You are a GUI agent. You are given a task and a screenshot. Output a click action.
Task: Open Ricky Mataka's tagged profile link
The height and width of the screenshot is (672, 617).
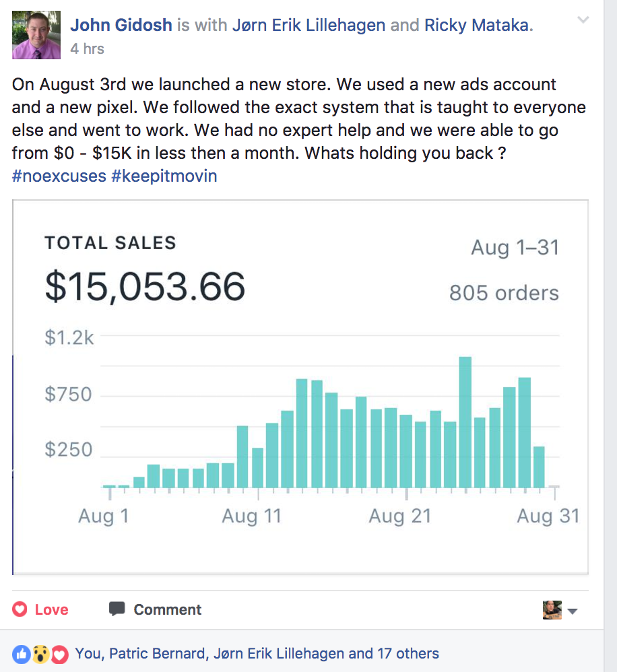477,26
